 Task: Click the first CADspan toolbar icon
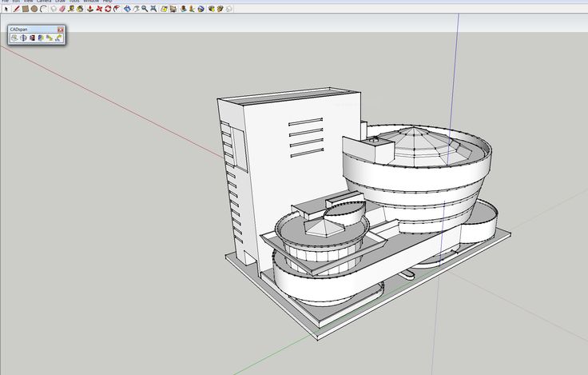tap(14, 38)
